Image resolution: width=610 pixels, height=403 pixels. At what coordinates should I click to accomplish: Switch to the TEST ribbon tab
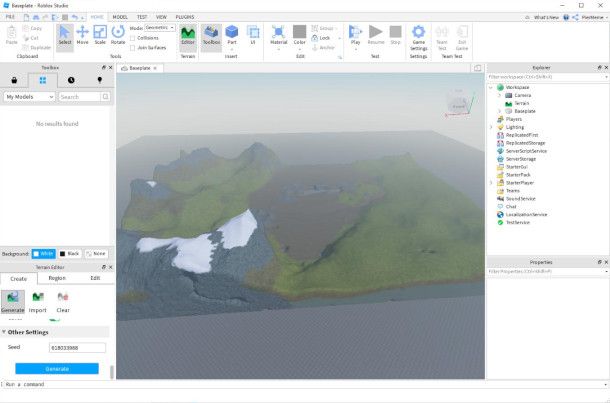[142, 17]
